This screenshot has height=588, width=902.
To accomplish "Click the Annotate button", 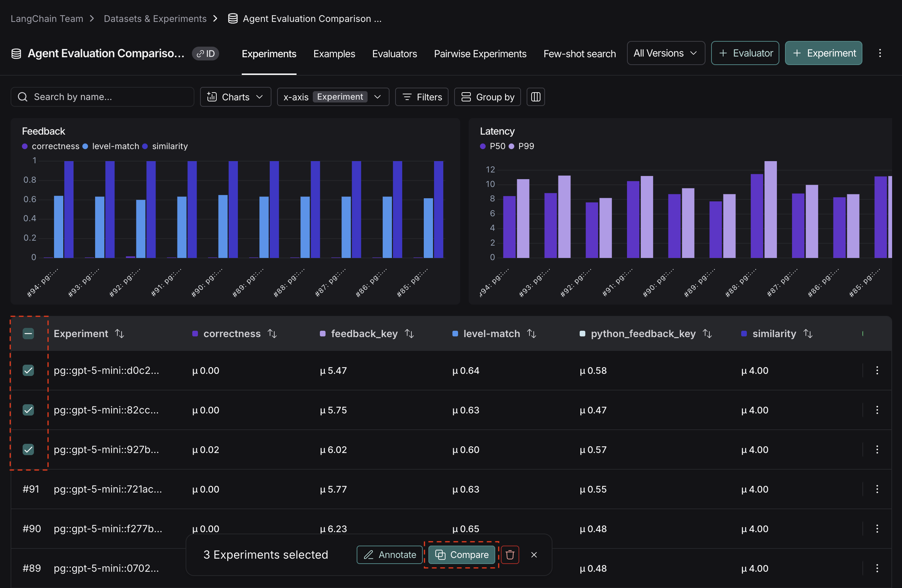I will pyautogui.click(x=389, y=555).
